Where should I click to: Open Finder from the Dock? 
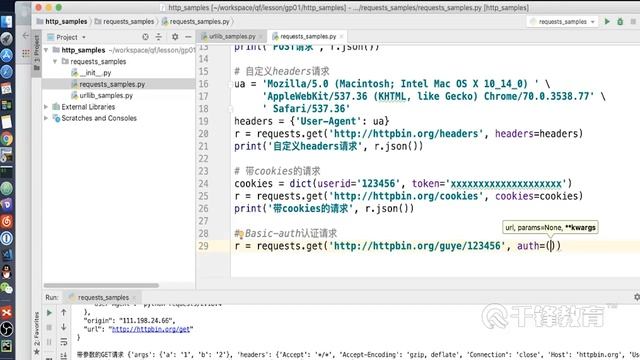coord(7,22)
